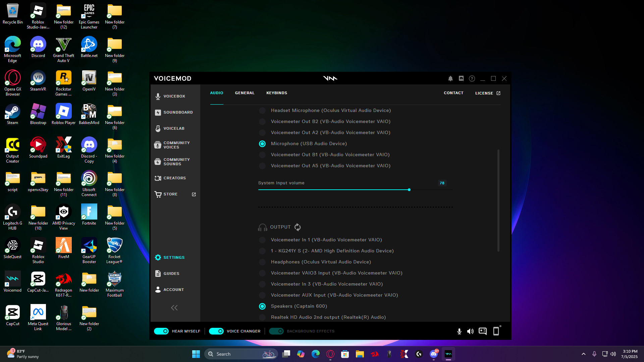Click the Contact link

[x=453, y=93]
